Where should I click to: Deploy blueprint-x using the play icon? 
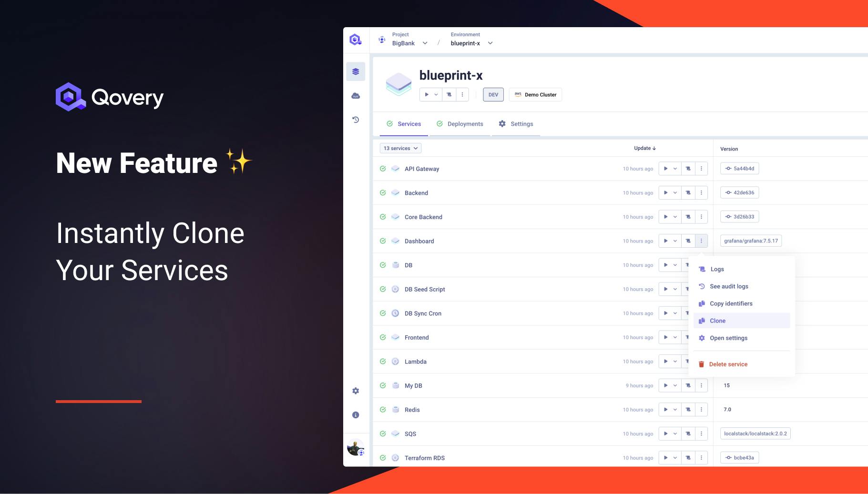coord(427,94)
